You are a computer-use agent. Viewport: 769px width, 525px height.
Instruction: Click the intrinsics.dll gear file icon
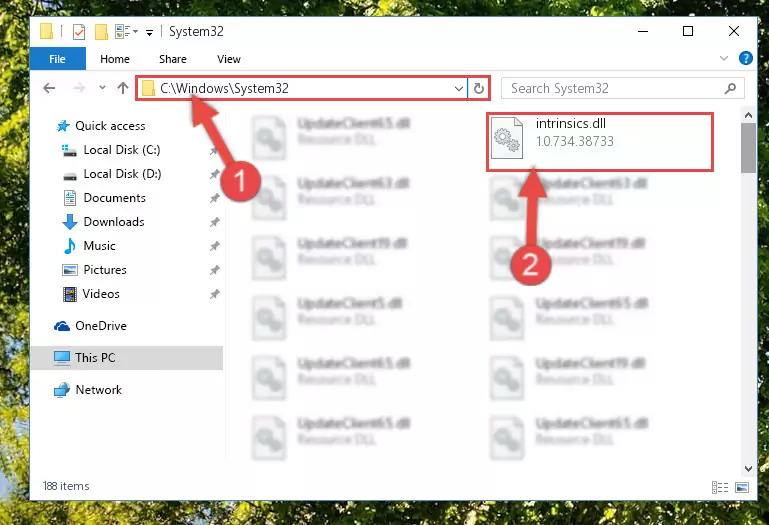(507, 138)
